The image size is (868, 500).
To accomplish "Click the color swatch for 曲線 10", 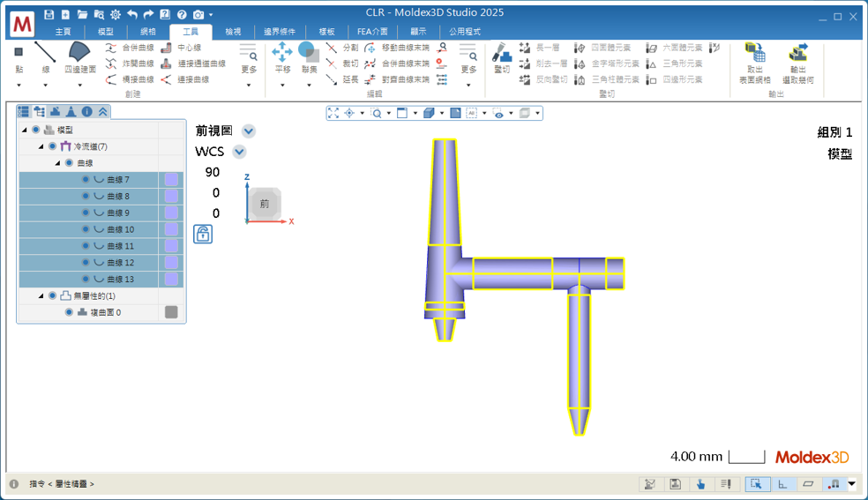I will [x=171, y=229].
